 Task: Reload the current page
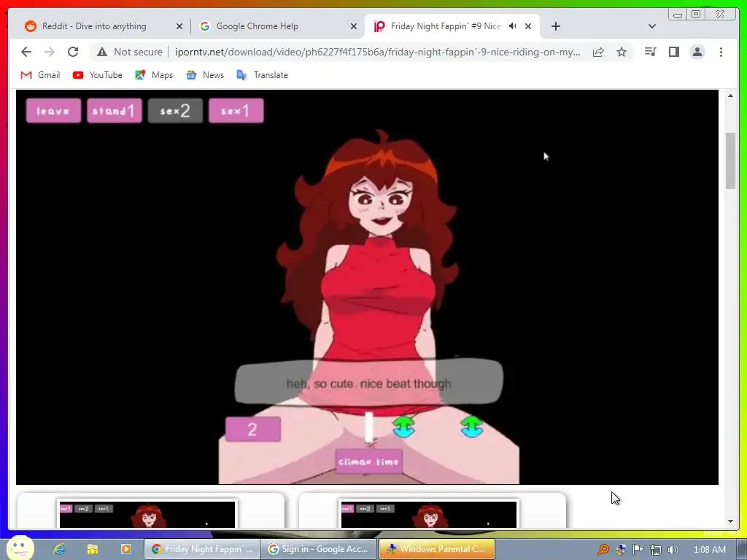[x=73, y=52]
